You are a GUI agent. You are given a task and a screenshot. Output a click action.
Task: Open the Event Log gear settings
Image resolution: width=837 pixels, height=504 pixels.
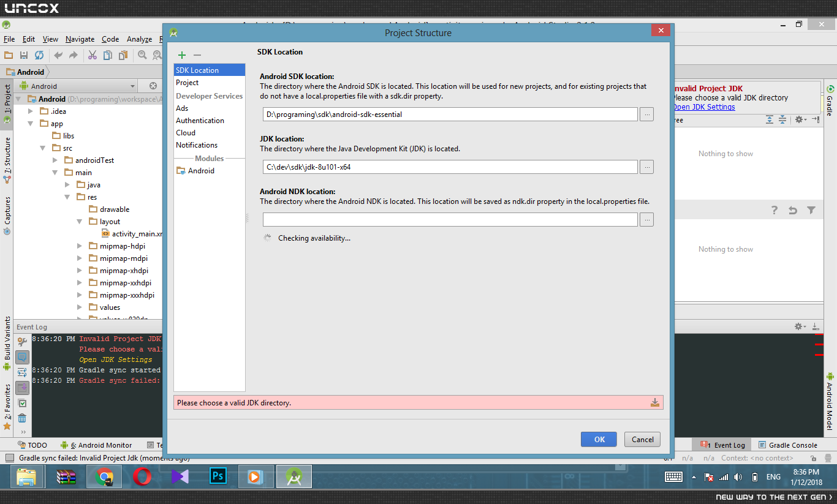tap(800, 327)
